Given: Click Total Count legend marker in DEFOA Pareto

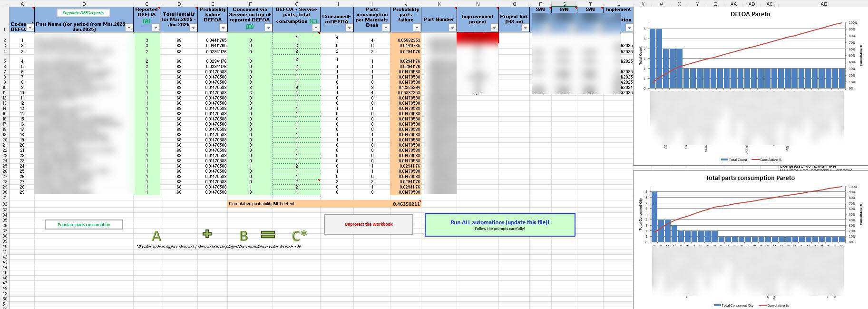Looking at the screenshot, I should (724, 160).
